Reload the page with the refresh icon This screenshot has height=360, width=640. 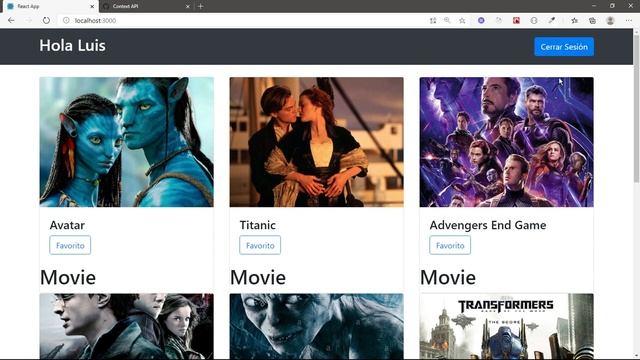pyautogui.click(x=46, y=20)
